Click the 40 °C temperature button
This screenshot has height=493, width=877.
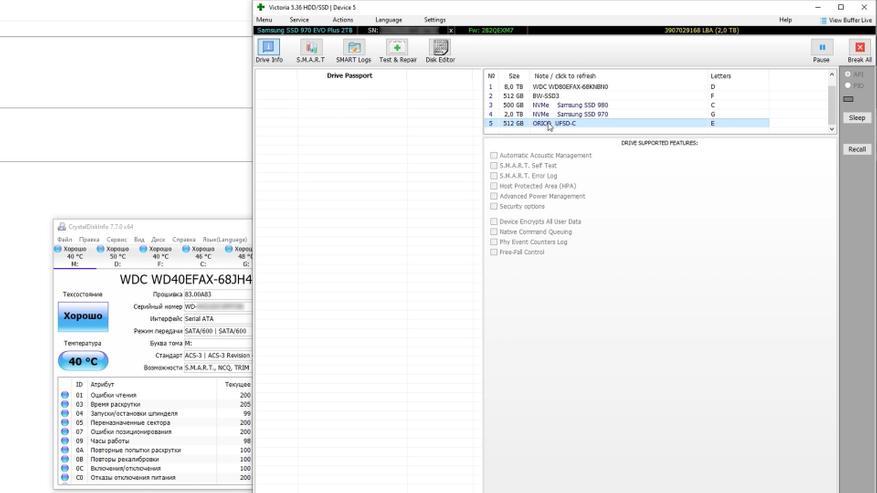pos(83,361)
